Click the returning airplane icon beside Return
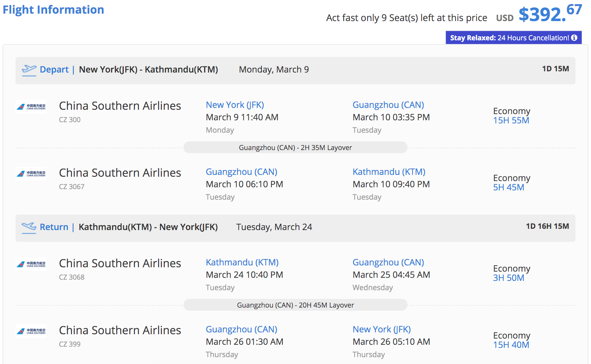 point(29,227)
